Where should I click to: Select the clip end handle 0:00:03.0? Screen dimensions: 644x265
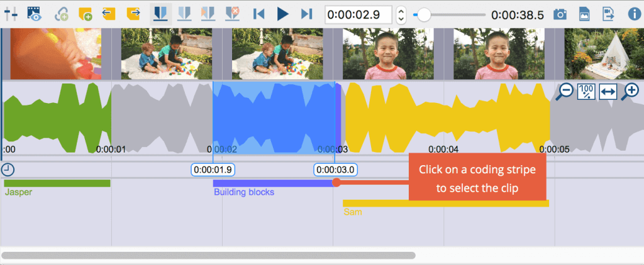coord(336,170)
